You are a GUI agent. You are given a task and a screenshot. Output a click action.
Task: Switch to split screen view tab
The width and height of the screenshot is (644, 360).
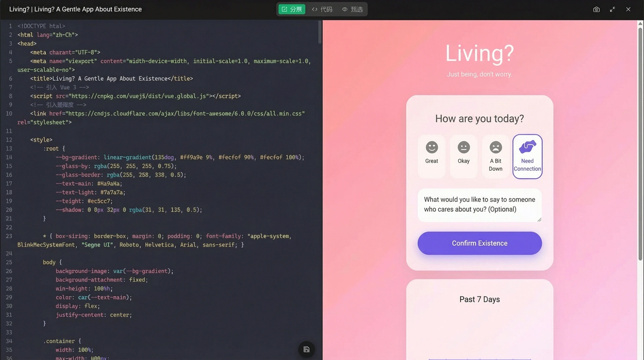[292, 9]
